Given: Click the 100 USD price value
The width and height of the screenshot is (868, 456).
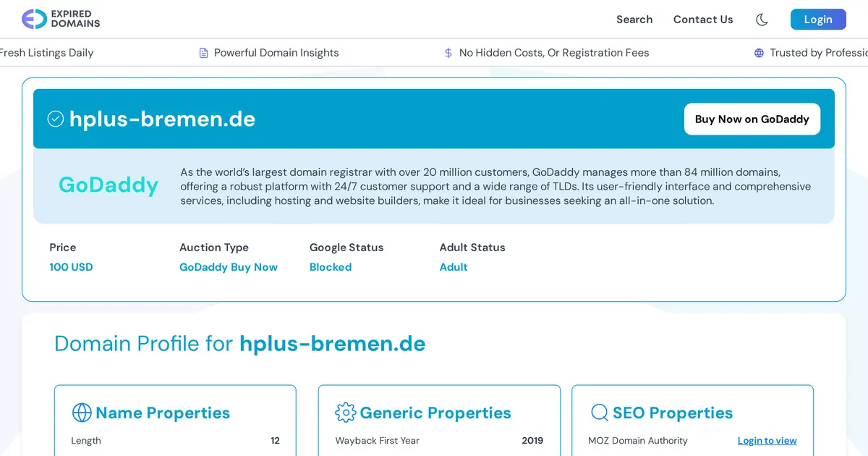Looking at the screenshot, I should (71, 267).
